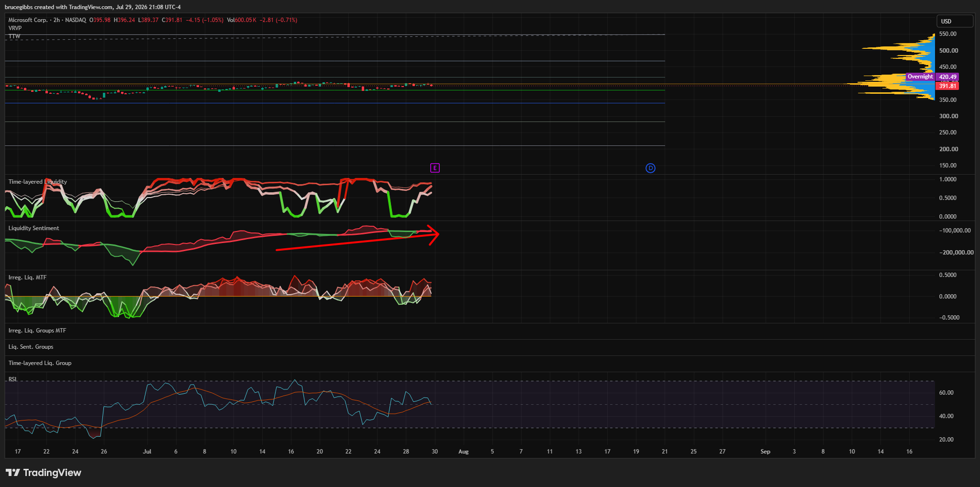The width and height of the screenshot is (980, 487).
Task: Click the -100,000.00 scale value
Action: [955, 231]
